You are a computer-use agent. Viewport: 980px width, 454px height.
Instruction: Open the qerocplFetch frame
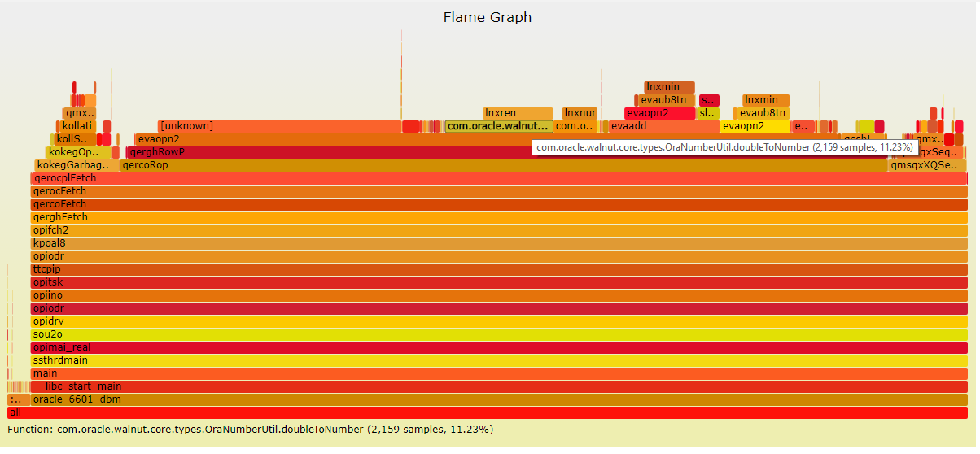(498, 178)
